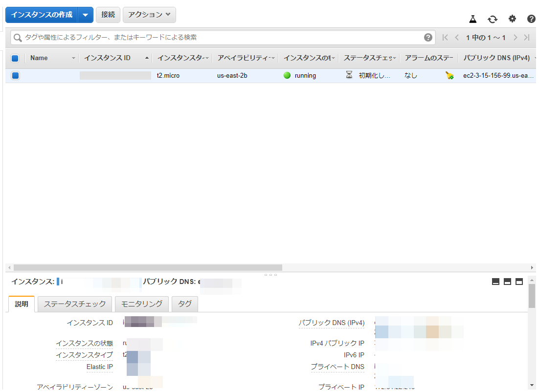Click the Elastic IP label in details
Screen dimensions: 539x392
(100, 367)
